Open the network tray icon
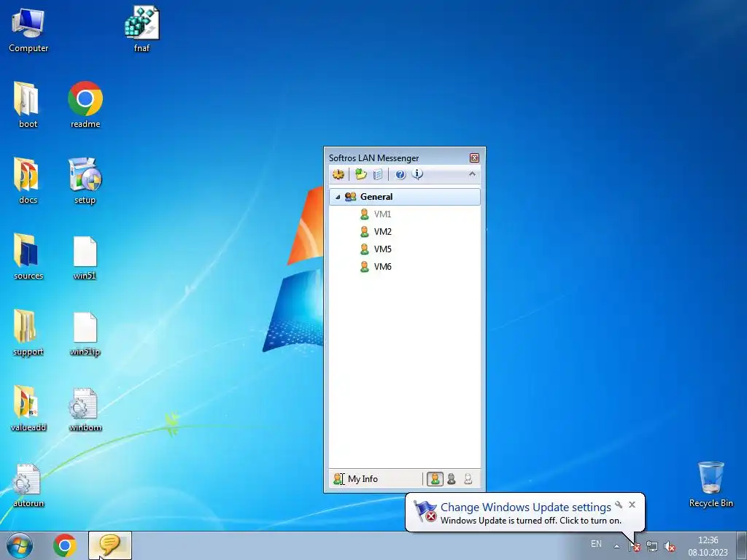This screenshot has height=560, width=747. (651, 547)
